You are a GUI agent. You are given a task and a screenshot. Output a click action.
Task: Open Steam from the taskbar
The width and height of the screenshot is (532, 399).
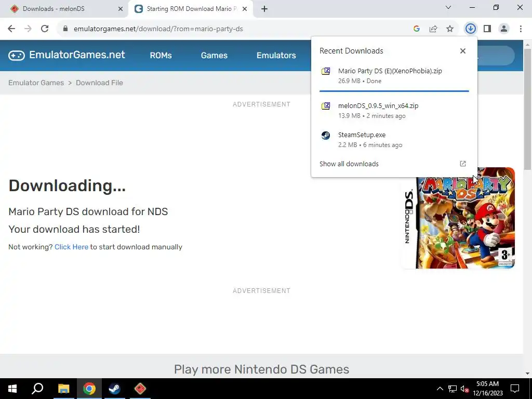pyautogui.click(x=114, y=389)
